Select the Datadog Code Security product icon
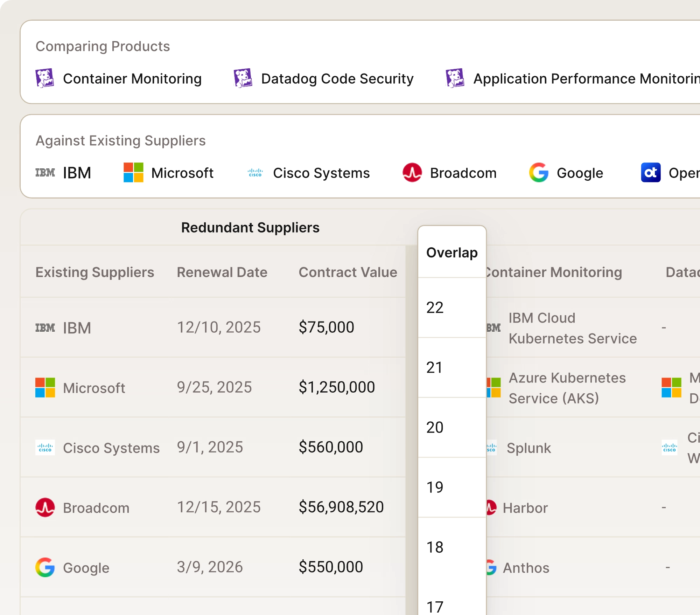Viewport: 700px width, 615px height. [243, 78]
